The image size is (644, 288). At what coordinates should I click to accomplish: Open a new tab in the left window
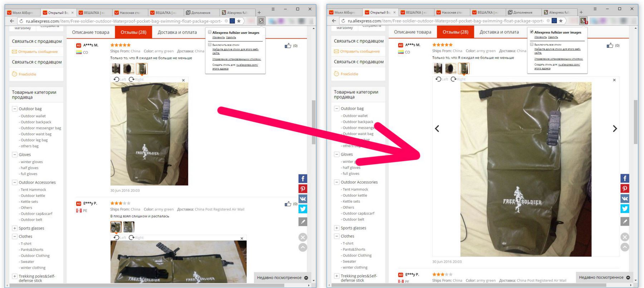tap(259, 13)
